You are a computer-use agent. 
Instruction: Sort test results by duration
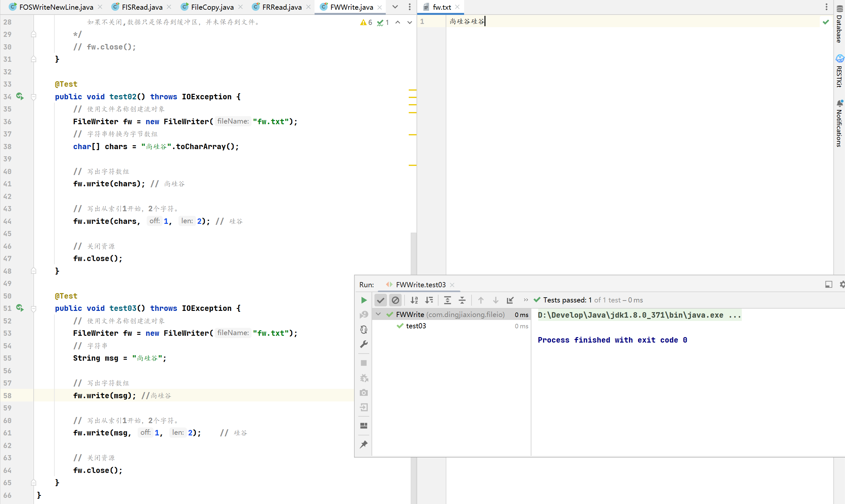coord(429,300)
